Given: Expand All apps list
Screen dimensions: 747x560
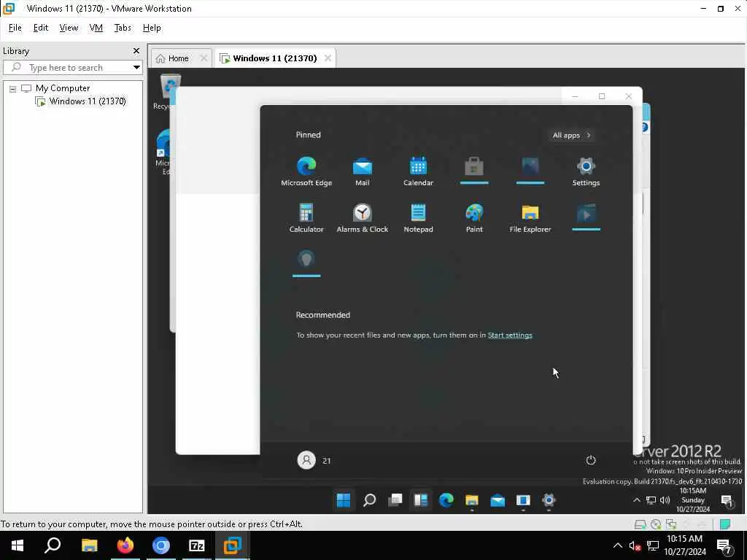Looking at the screenshot, I should pyautogui.click(x=571, y=135).
